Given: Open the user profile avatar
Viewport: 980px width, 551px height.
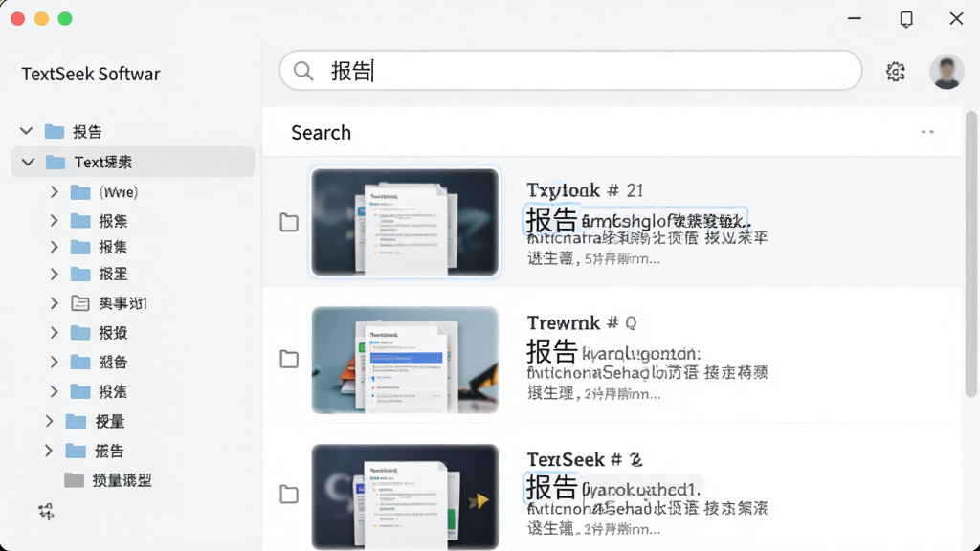Looking at the screenshot, I should click(x=947, y=71).
